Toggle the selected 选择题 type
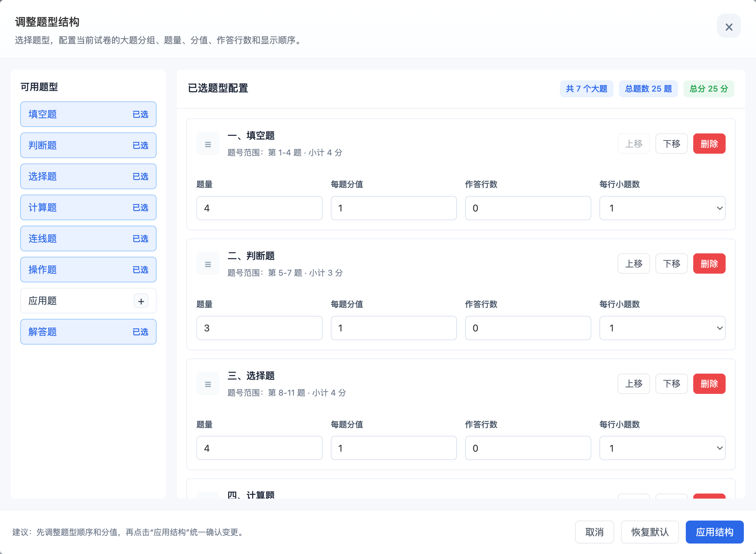The width and height of the screenshot is (756, 554). click(88, 176)
